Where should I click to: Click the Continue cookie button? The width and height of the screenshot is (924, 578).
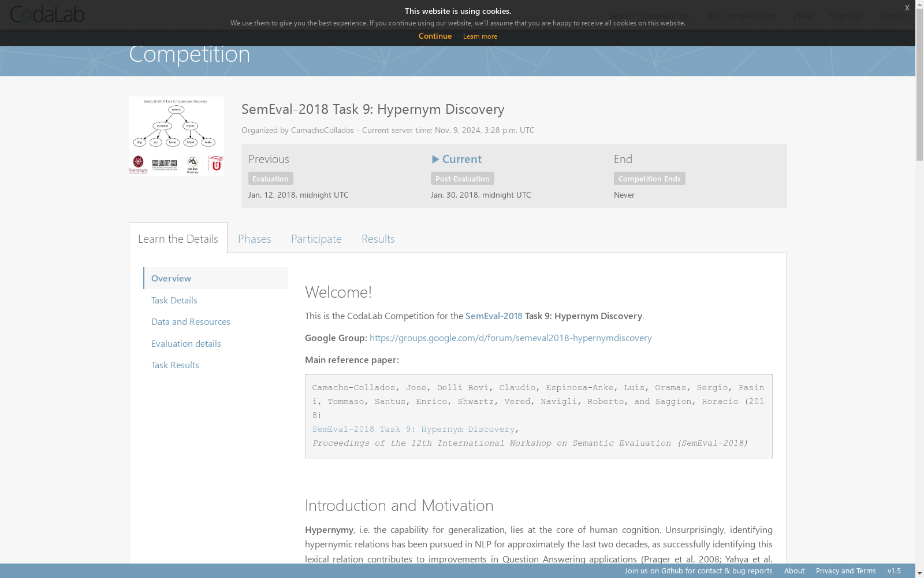[x=435, y=36]
